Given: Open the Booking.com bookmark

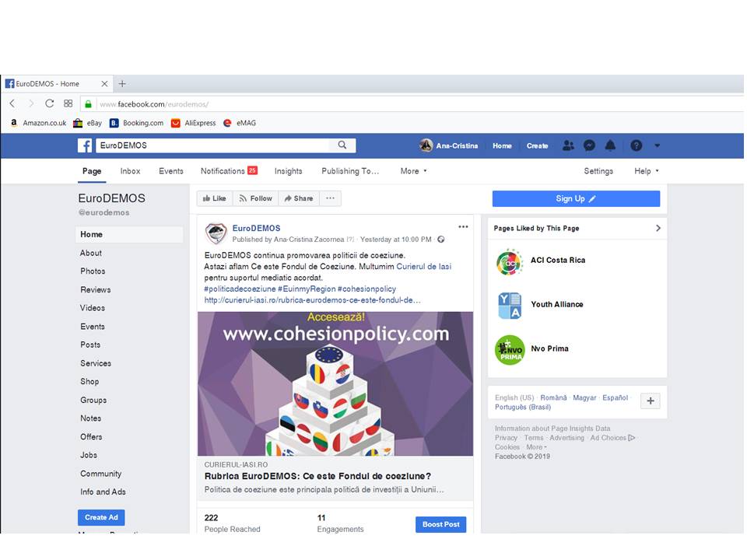Looking at the screenshot, I should 137,123.
